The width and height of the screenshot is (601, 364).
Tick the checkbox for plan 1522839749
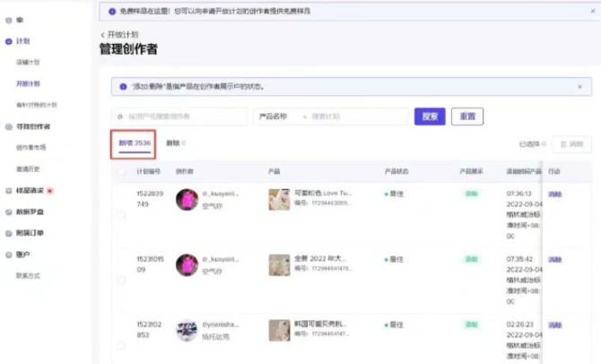(121, 214)
